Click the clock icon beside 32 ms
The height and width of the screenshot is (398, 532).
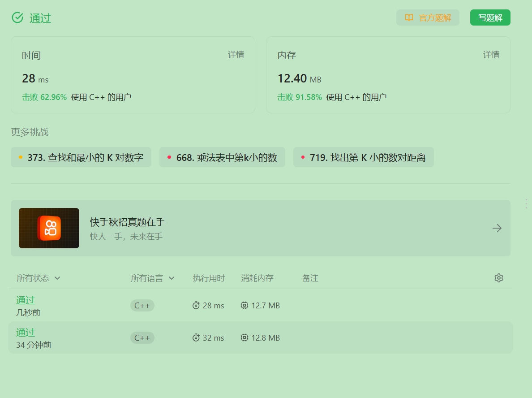[x=196, y=338]
